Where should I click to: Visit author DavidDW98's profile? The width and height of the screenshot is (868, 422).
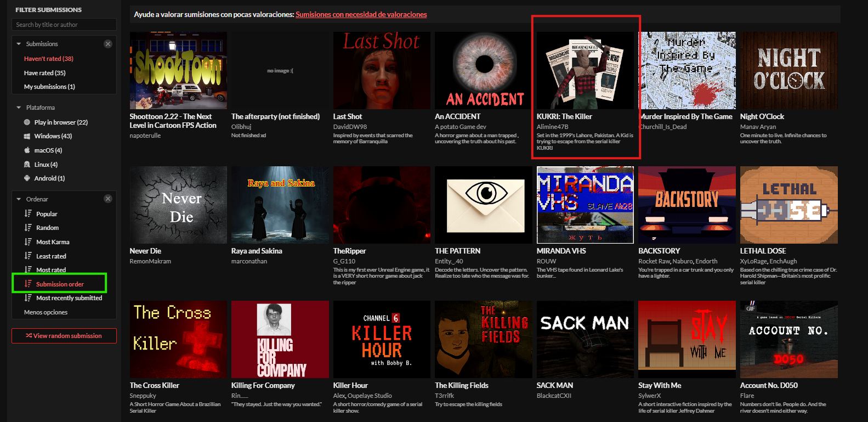[x=350, y=127]
